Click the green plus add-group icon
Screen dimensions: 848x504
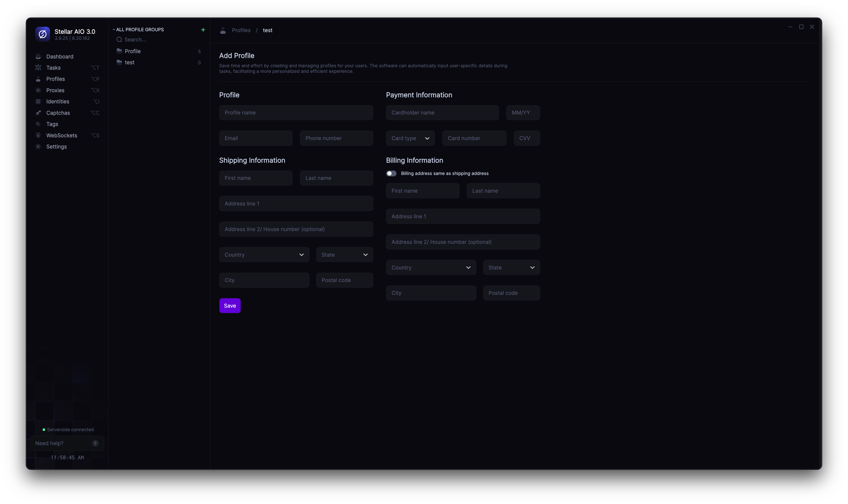click(203, 30)
